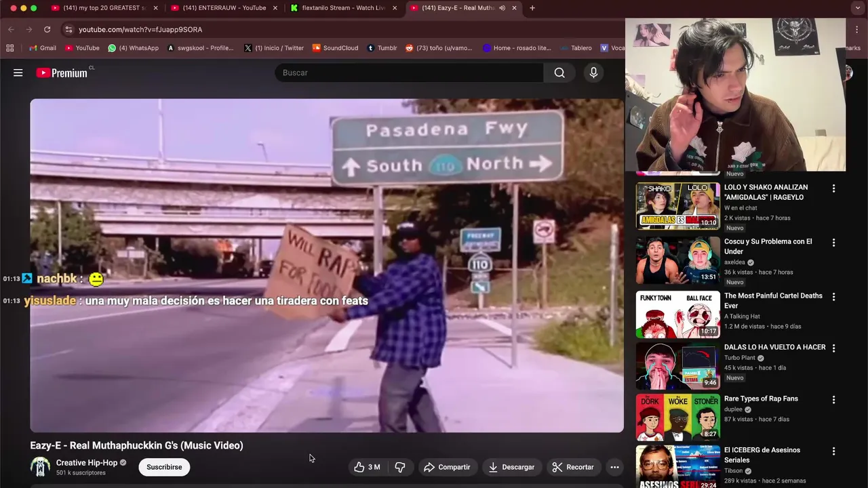This screenshot has width=868, height=488.
Task: Open Turbo Plant channel name
Action: pos(740,358)
